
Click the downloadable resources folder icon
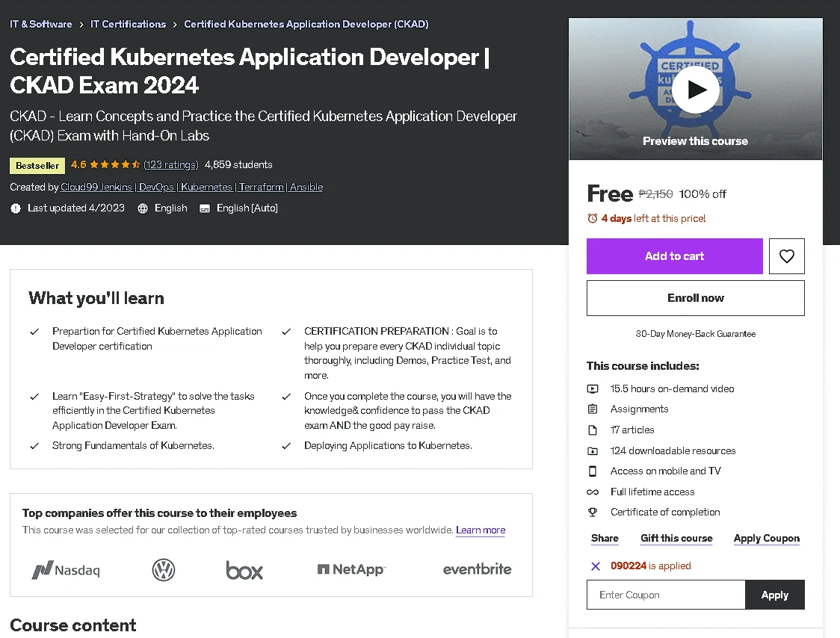[x=593, y=451]
